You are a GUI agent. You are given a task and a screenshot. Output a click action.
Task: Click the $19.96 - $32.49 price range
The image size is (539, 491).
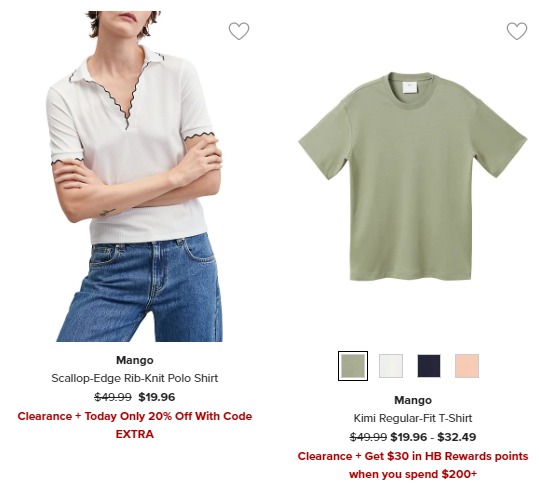[433, 437]
